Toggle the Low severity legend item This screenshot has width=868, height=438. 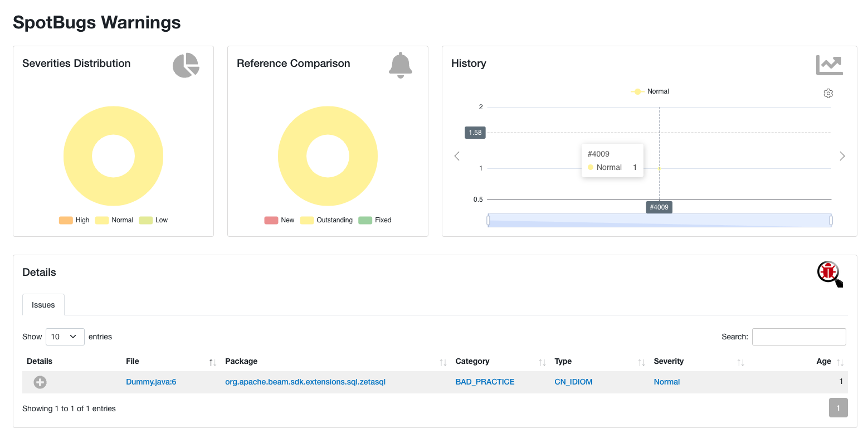(x=153, y=220)
